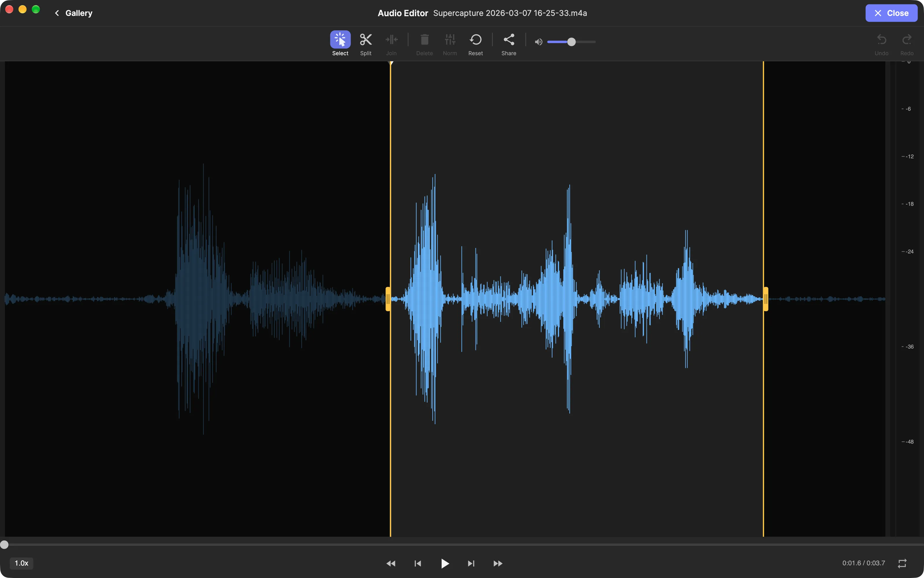Choose the Split scissors tool

365,43
